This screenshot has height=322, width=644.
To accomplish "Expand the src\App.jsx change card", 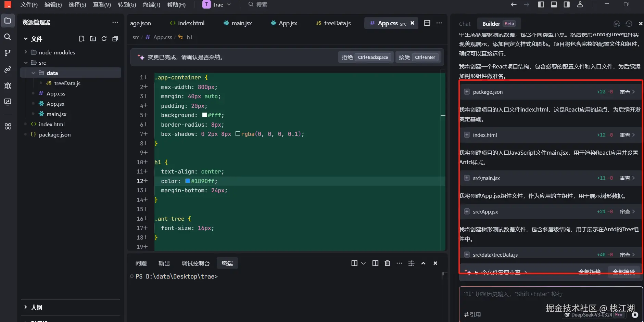I will tap(467, 211).
